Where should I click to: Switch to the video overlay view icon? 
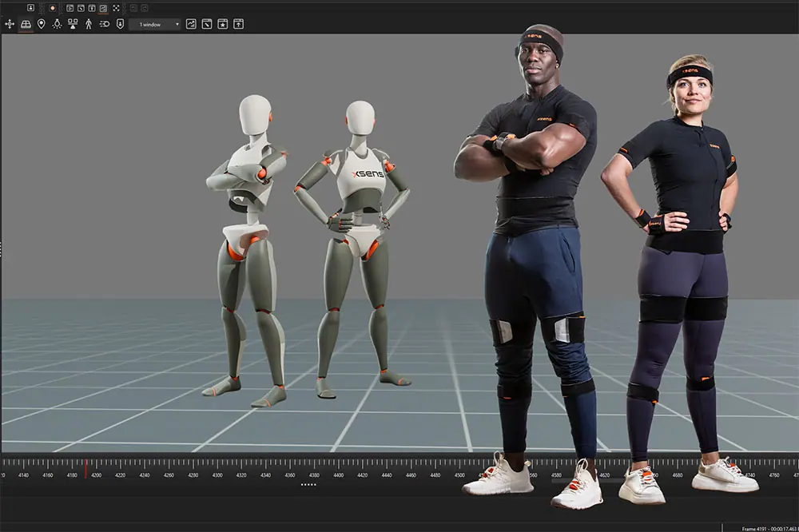[x=69, y=8]
